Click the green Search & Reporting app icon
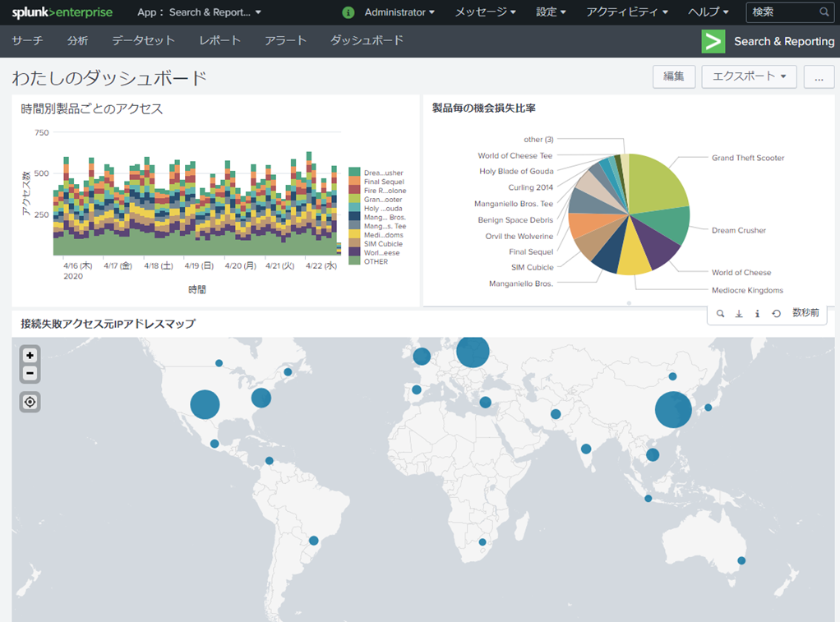The image size is (840, 622). click(713, 41)
